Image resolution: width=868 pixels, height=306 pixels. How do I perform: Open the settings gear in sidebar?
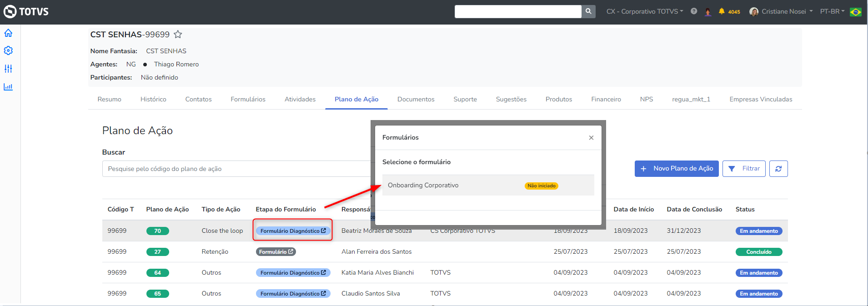[x=8, y=50]
